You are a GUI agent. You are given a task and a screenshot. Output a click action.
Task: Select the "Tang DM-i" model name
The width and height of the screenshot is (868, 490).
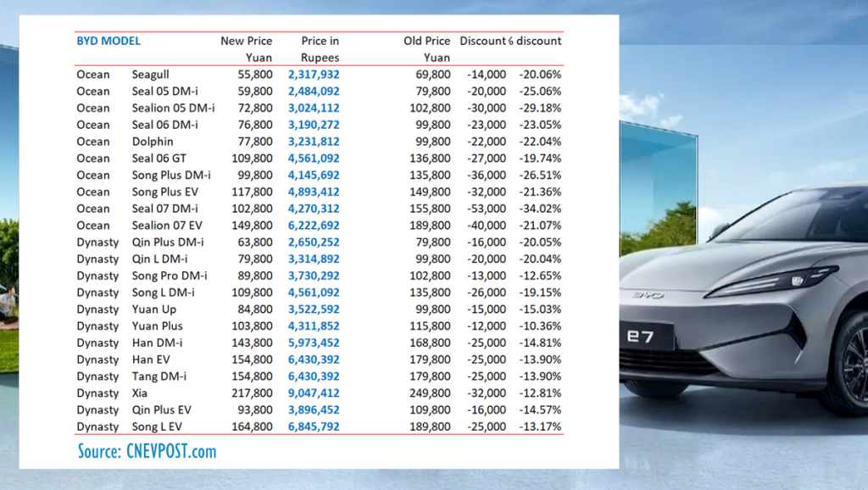click(159, 376)
